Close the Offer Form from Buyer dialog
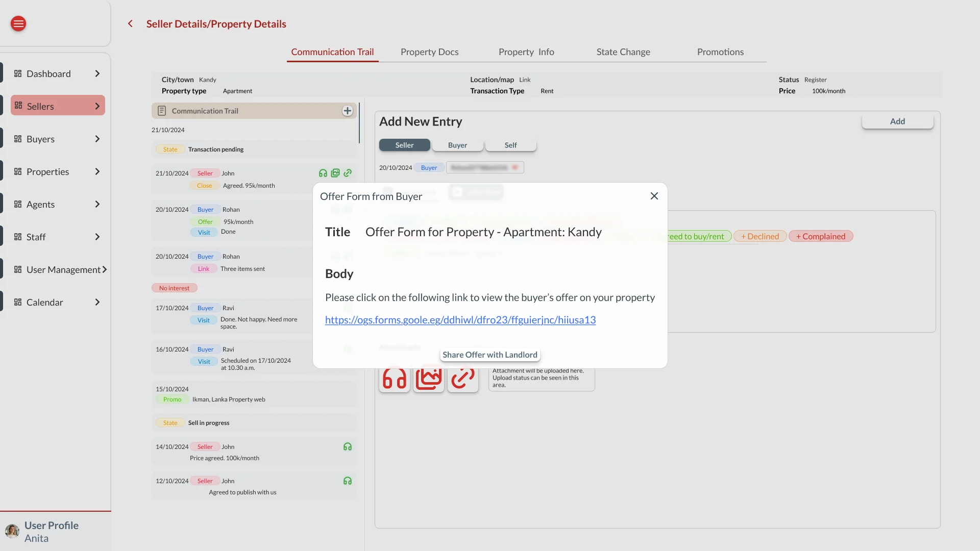Image resolution: width=980 pixels, height=551 pixels. click(654, 196)
